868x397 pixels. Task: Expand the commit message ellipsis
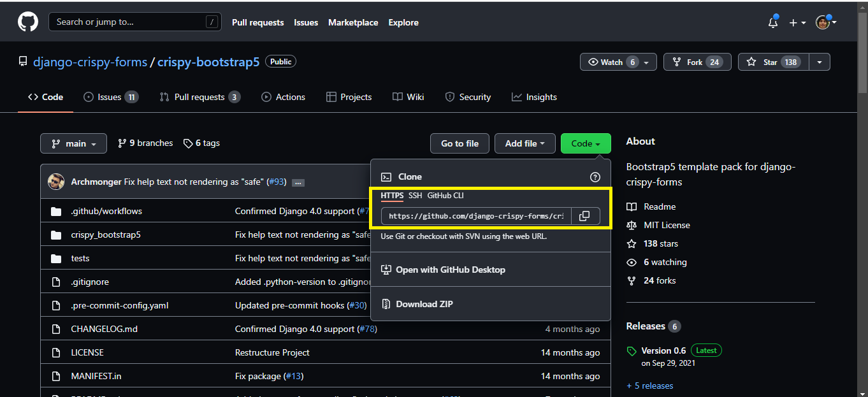coord(298,182)
